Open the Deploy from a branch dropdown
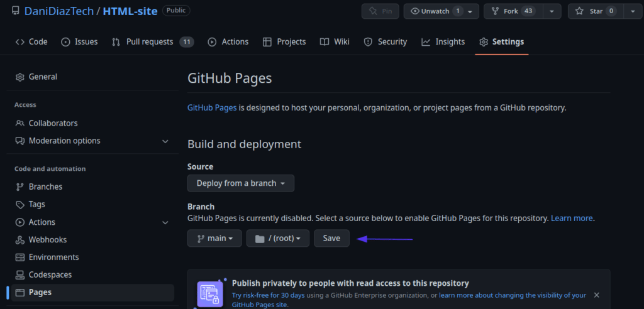 [x=241, y=183]
